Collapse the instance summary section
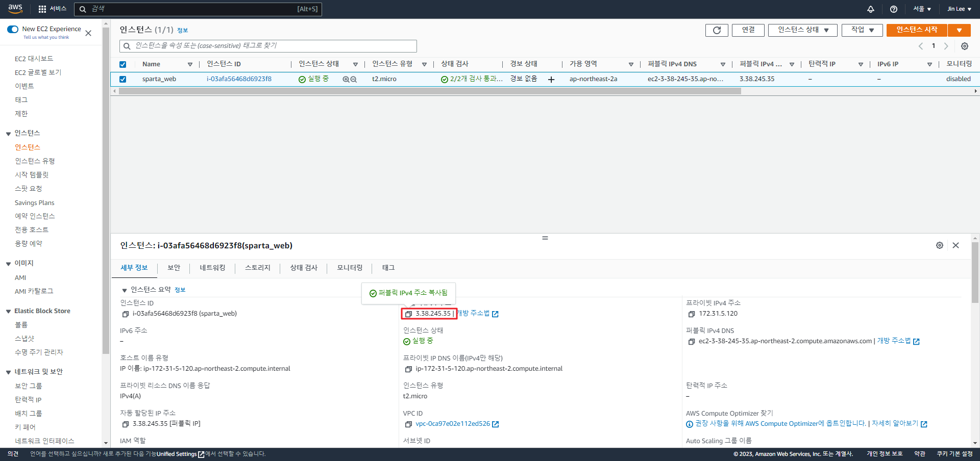This screenshot has width=980, height=461. (x=124, y=290)
